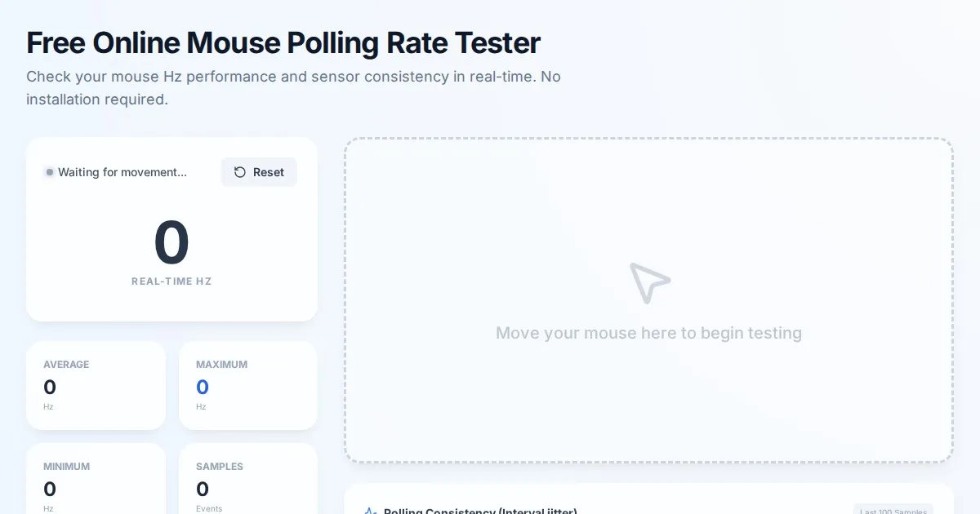Click the Average value number

pyautogui.click(x=50, y=388)
